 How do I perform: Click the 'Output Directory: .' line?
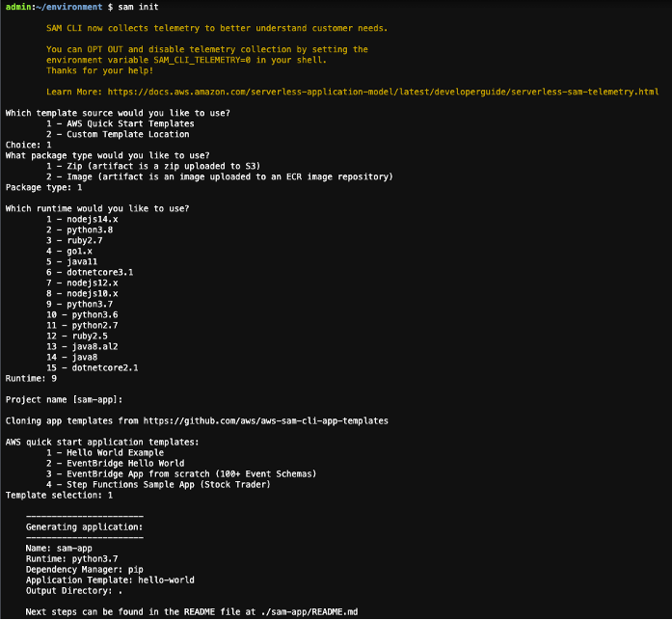pos(74,591)
